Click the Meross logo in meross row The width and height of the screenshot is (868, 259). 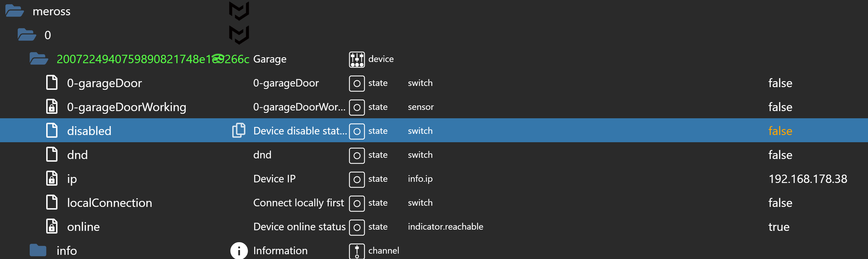coord(239,11)
